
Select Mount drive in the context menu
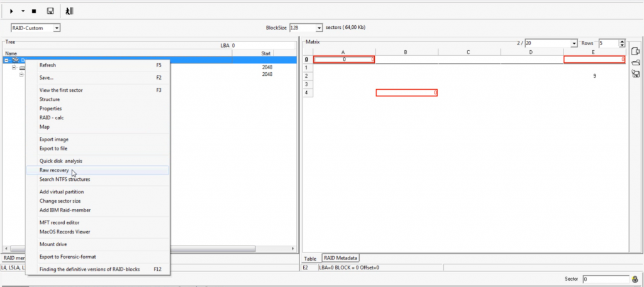point(53,244)
